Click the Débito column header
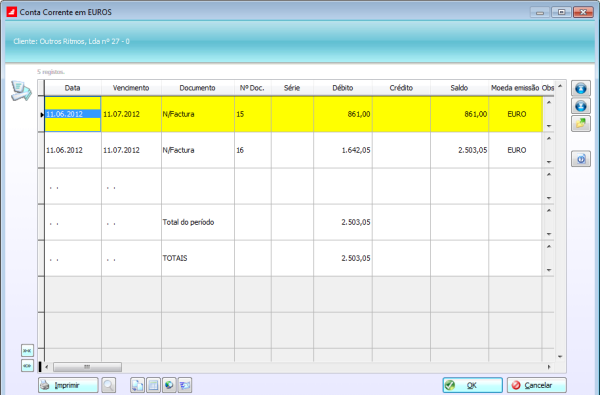600x395 pixels. point(343,88)
